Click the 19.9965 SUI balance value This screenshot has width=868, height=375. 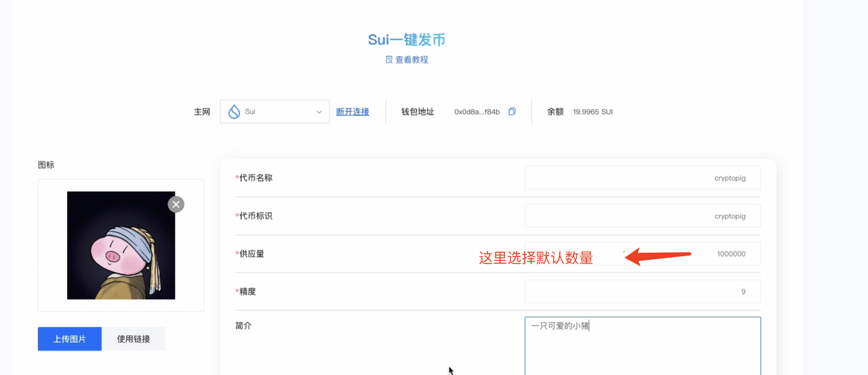(x=593, y=112)
